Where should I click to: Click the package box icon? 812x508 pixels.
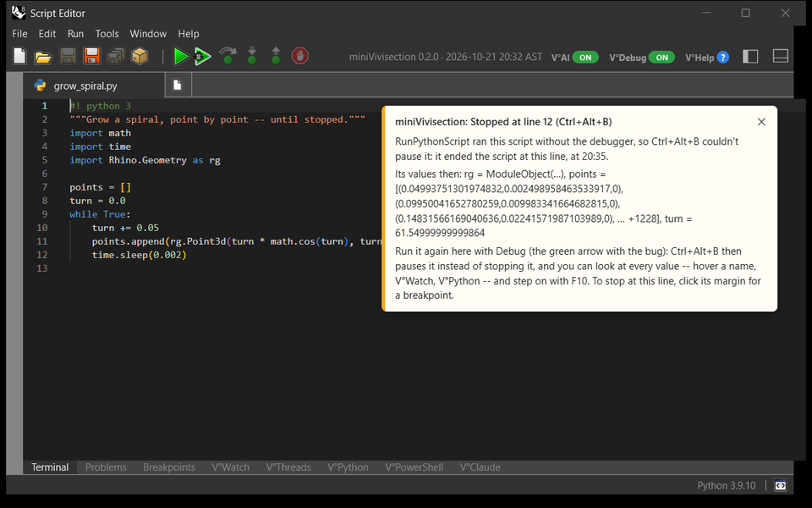[140, 56]
